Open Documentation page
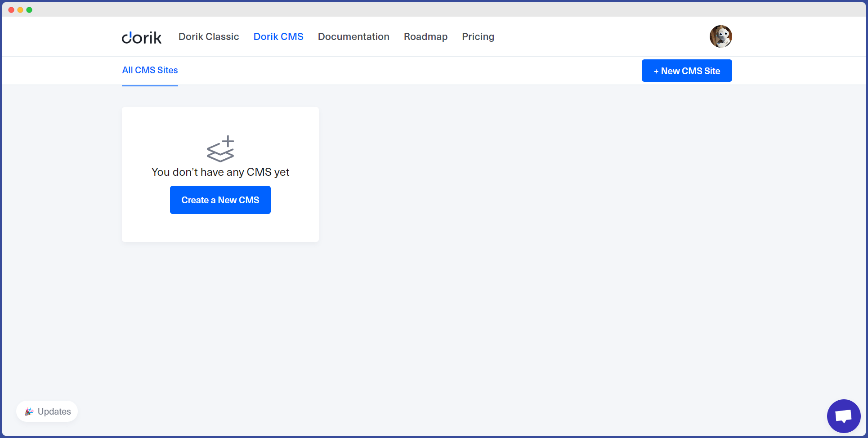Image resolution: width=868 pixels, height=438 pixels. [x=353, y=37]
